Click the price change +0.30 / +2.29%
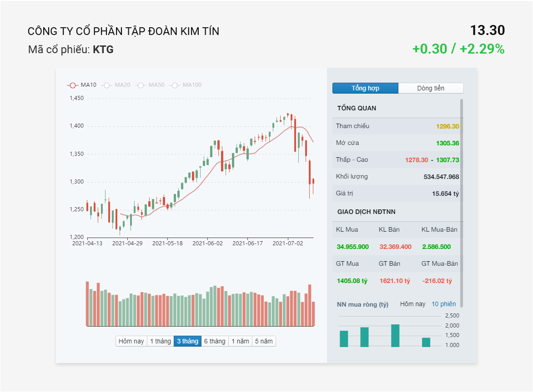Screen dimensions: 533x392 pos(458,49)
